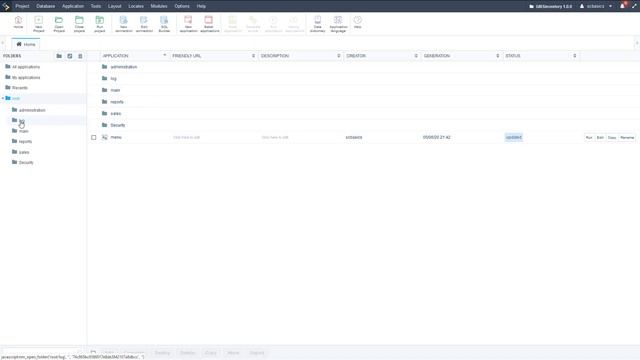This screenshot has height=360, width=640.
Task: Open the notifications bell icon
Action: click(623, 6)
